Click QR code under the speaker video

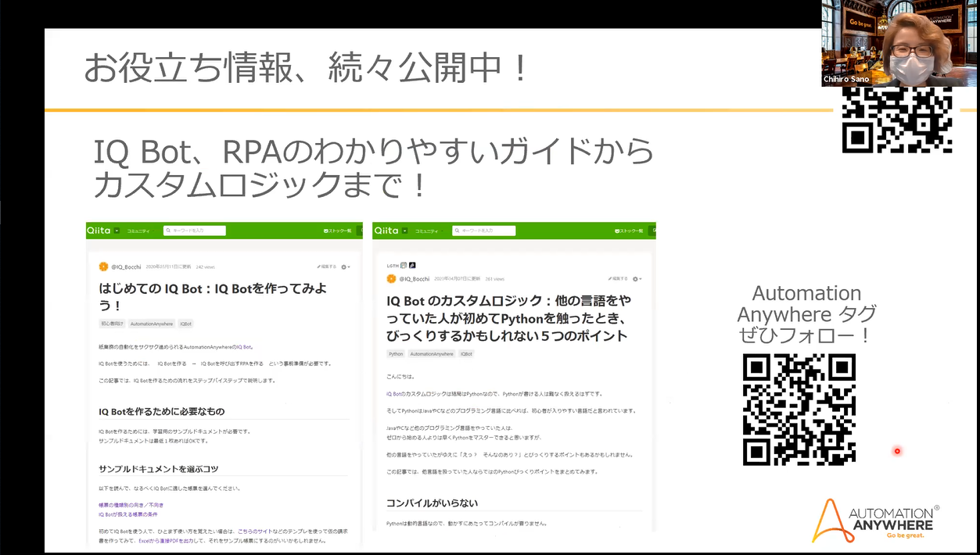(x=897, y=120)
